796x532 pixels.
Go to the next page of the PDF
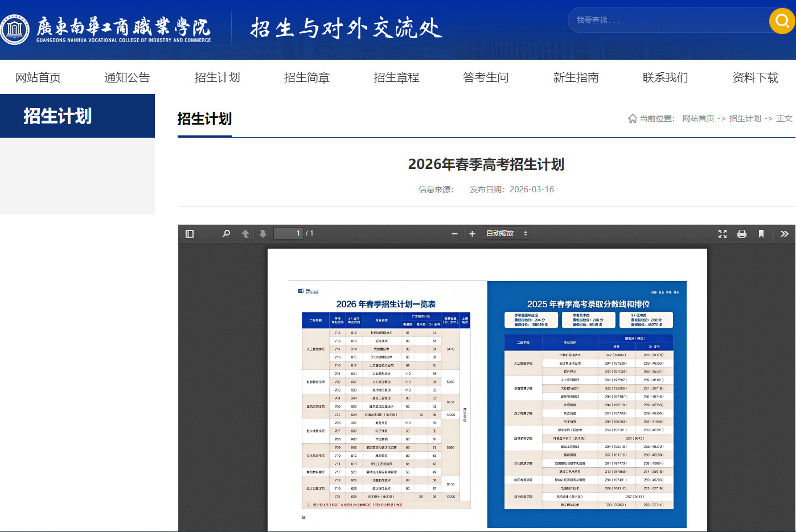[x=262, y=233]
